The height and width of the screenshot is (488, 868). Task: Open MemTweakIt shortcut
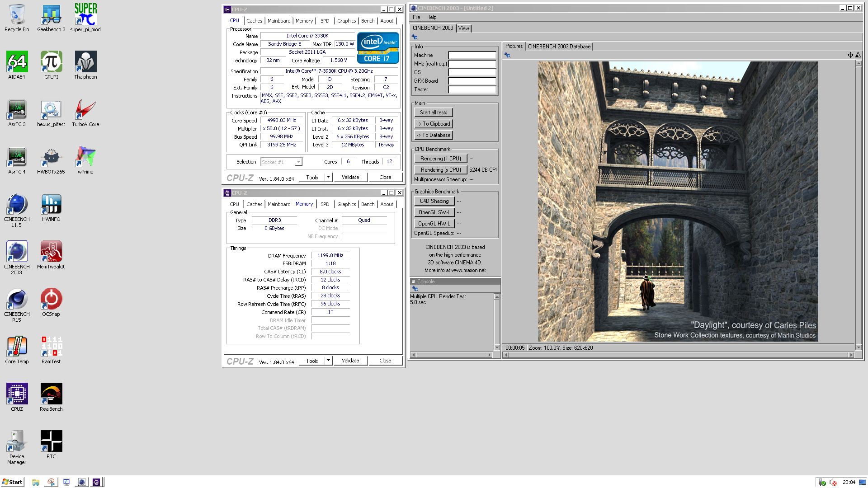click(x=51, y=255)
